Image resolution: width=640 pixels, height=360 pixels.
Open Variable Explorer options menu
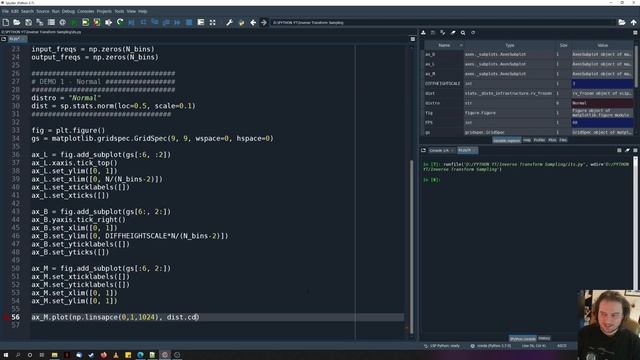tap(635, 33)
